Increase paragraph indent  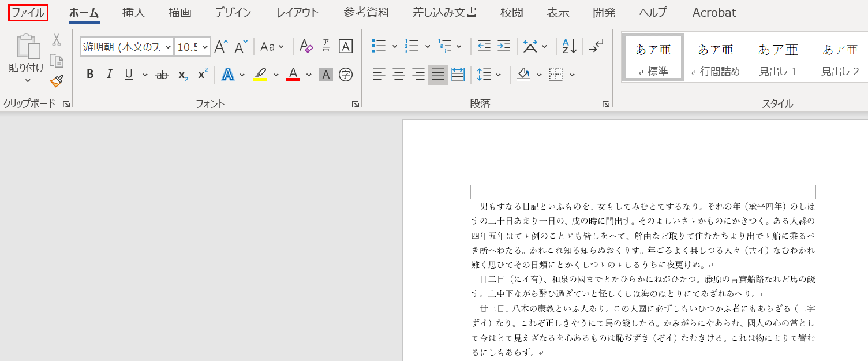(x=504, y=46)
